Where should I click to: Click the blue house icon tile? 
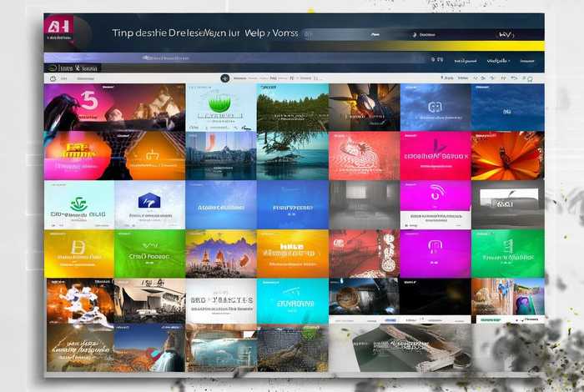149,202
